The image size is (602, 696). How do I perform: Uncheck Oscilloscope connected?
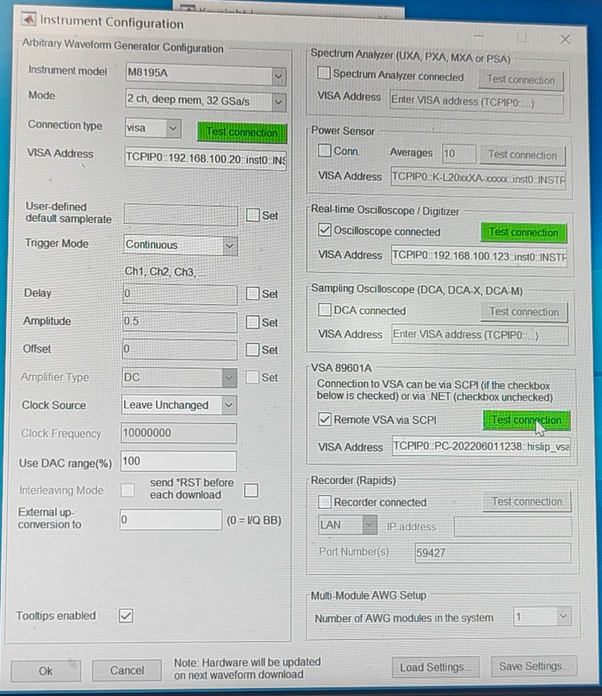325,230
